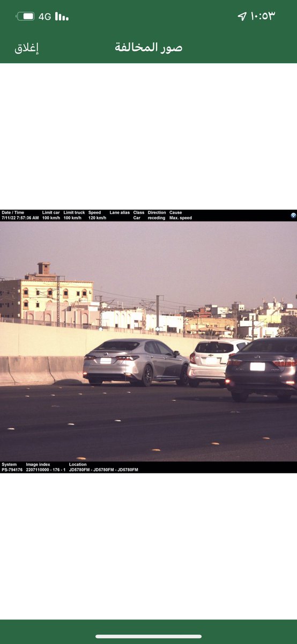The image size is (297, 644).
Task: Tap the 4G network label
Action: 44,16
